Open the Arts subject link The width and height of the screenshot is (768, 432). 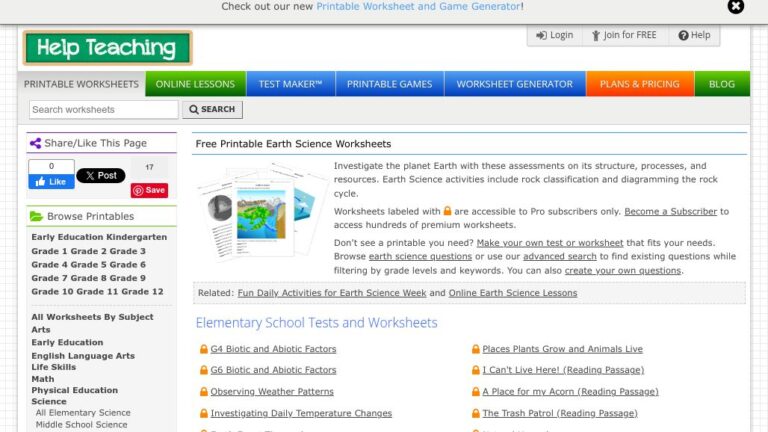tap(41, 330)
